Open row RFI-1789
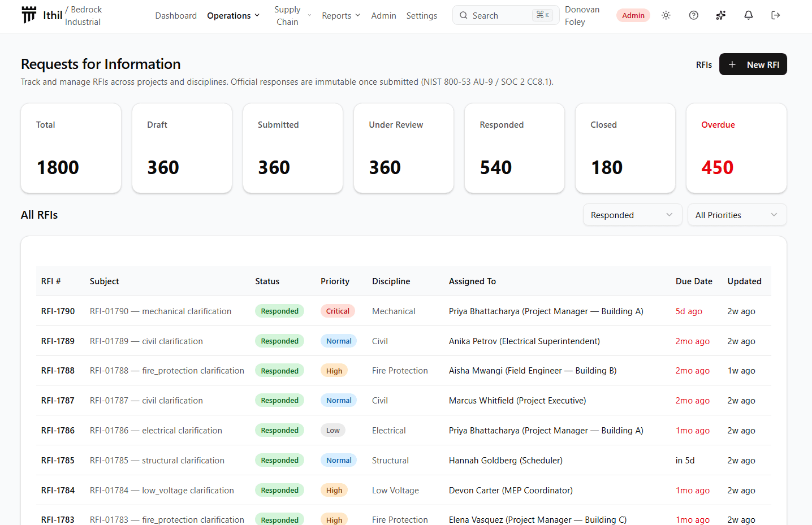812x525 pixels. point(404,341)
